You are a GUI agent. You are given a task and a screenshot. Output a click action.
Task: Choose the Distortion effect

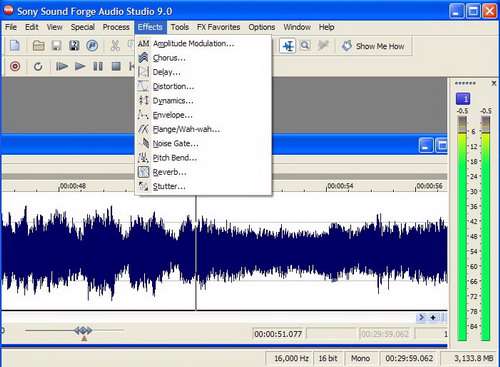pos(203,87)
